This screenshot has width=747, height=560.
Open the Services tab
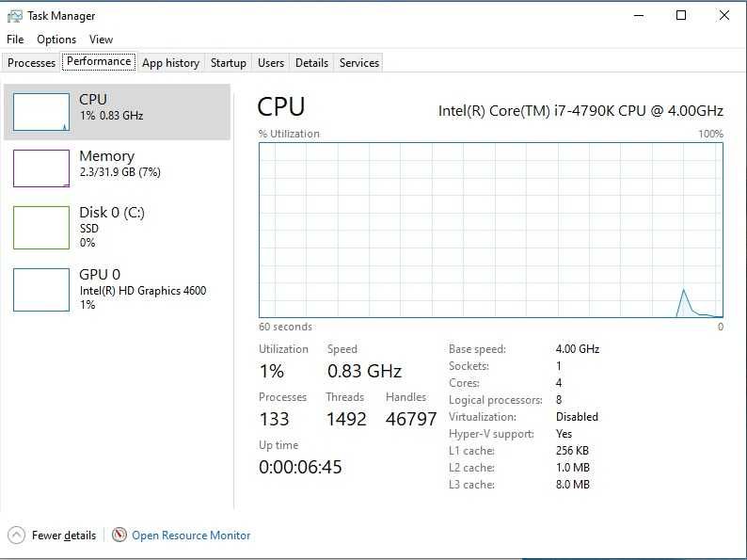(x=359, y=63)
